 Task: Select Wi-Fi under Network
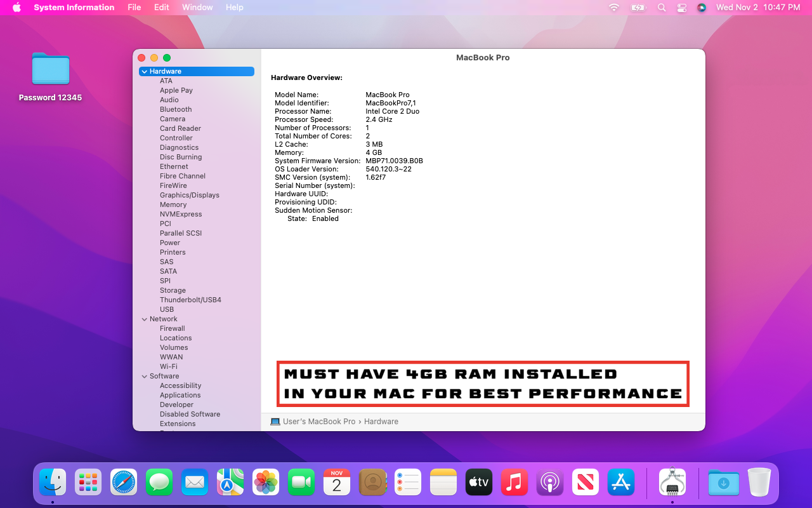coord(169,366)
